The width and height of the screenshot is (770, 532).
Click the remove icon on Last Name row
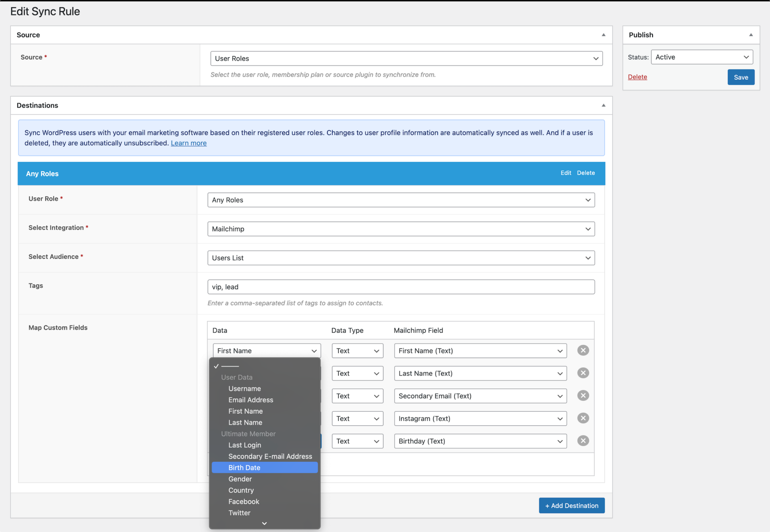[584, 373]
